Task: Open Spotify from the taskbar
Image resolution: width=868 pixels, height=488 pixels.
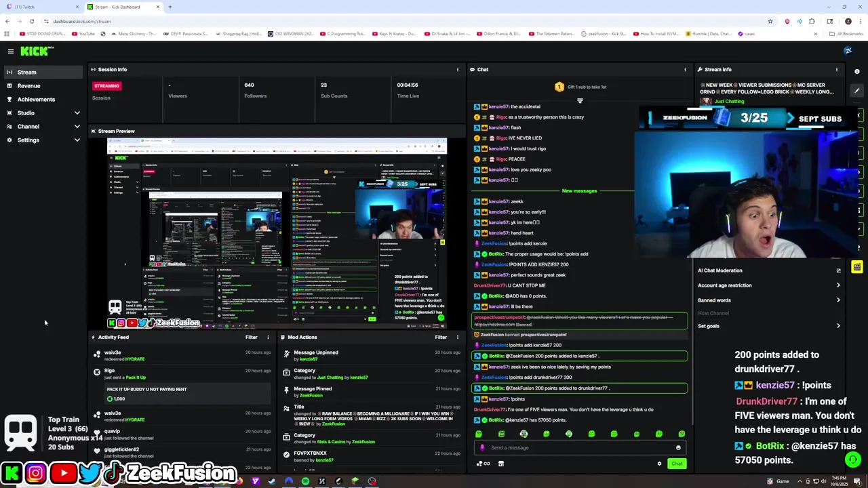Action: click(x=305, y=481)
